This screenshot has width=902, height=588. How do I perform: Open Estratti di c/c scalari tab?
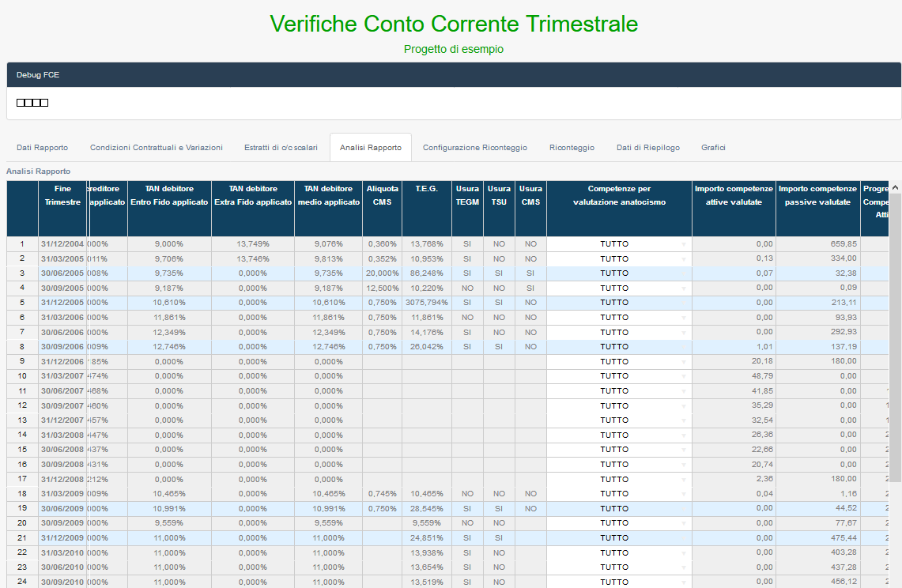pyautogui.click(x=281, y=147)
